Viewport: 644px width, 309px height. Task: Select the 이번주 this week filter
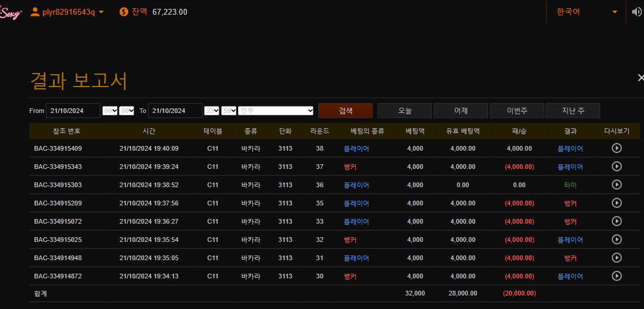[516, 111]
